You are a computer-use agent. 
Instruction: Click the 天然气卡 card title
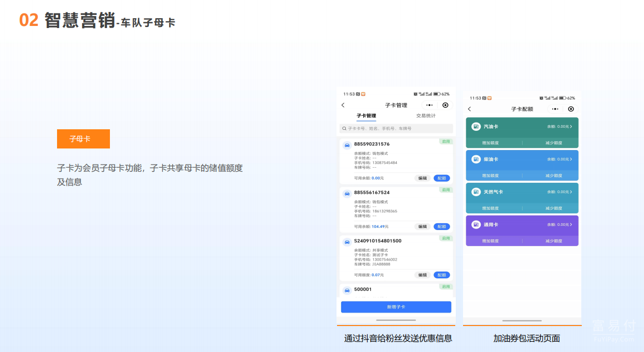coord(493,192)
